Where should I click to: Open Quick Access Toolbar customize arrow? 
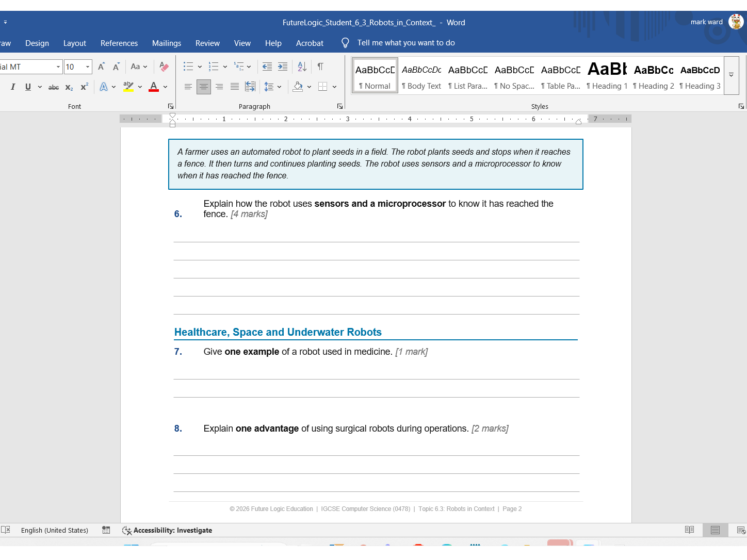(x=5, y=22)
